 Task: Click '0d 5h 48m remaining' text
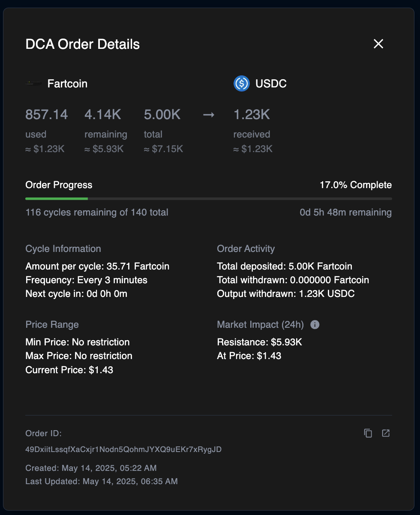click(x=346, y=212)
